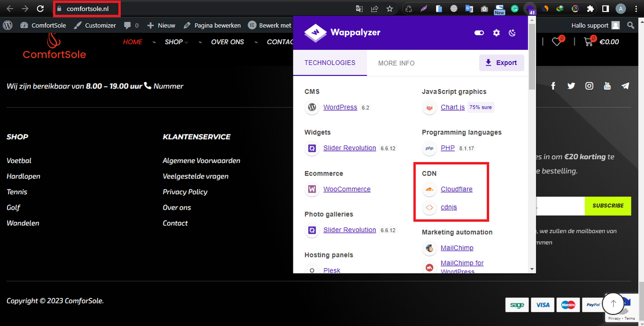The height and width of the screenshot is (326, 644).
Task: Open the Plesk hosting panel link
Action: pyautogui.click(x=332, y=270)
